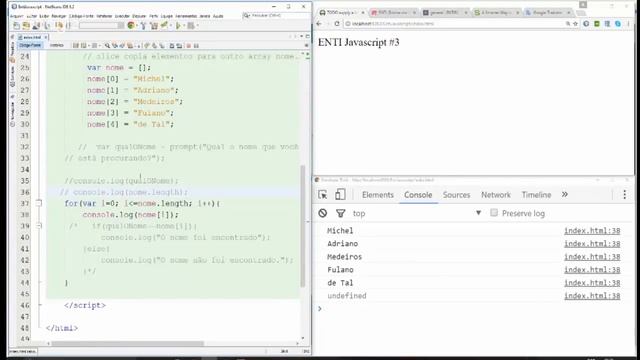Click the Chrome browser icon in NetBeans toolbar

coord(131,25)
